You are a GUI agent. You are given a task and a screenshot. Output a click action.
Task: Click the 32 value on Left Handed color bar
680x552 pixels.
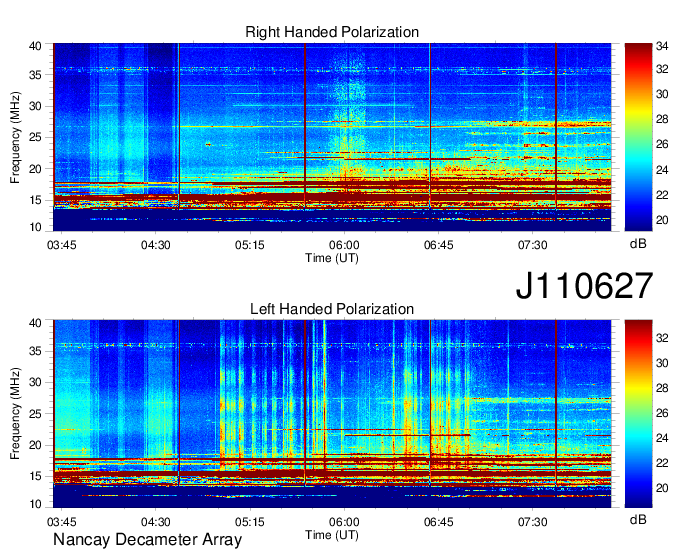pyautogui.click(x=662, y=338)
